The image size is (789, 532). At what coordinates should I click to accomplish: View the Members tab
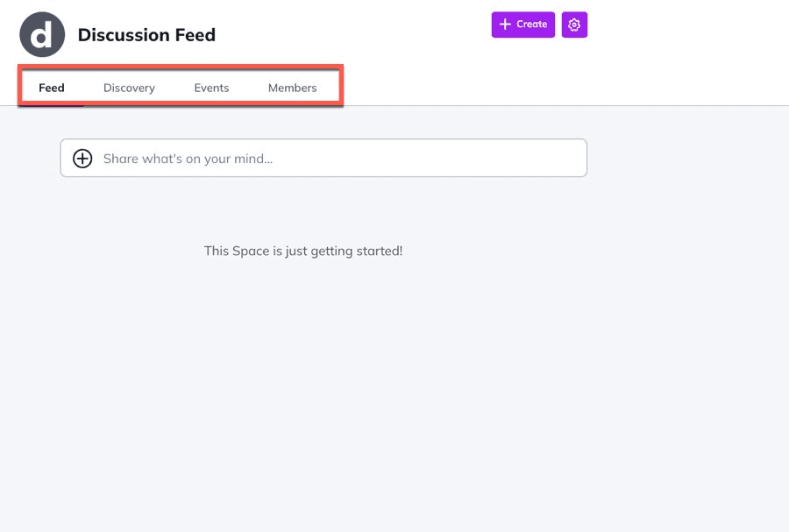pos(292,88)
